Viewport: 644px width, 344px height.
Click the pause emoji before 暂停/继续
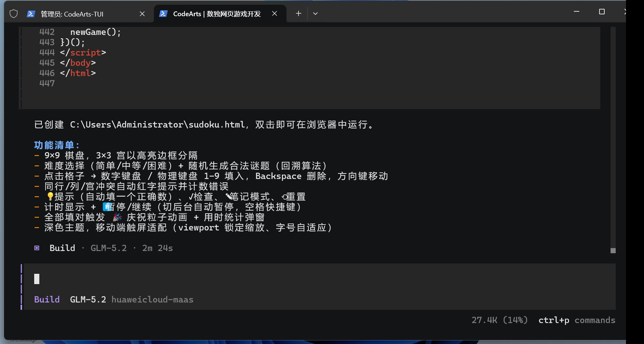107,207
